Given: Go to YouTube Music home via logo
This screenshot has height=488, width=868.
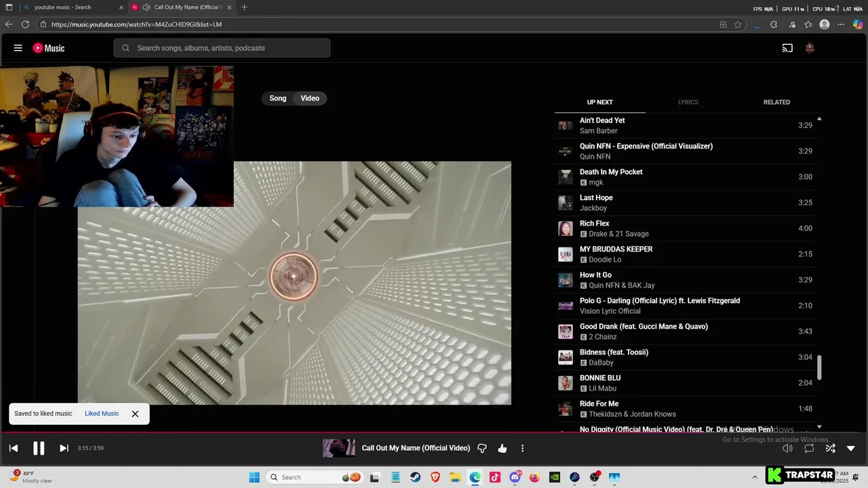Looking at the screenshot, I should tap(49, 48).
